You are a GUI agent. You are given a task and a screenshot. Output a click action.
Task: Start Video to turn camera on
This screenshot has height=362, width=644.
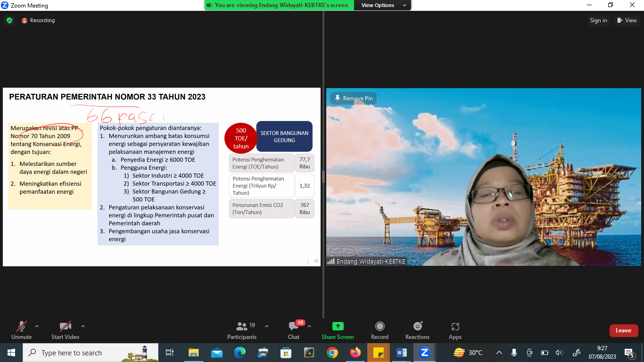coord(65,330)
